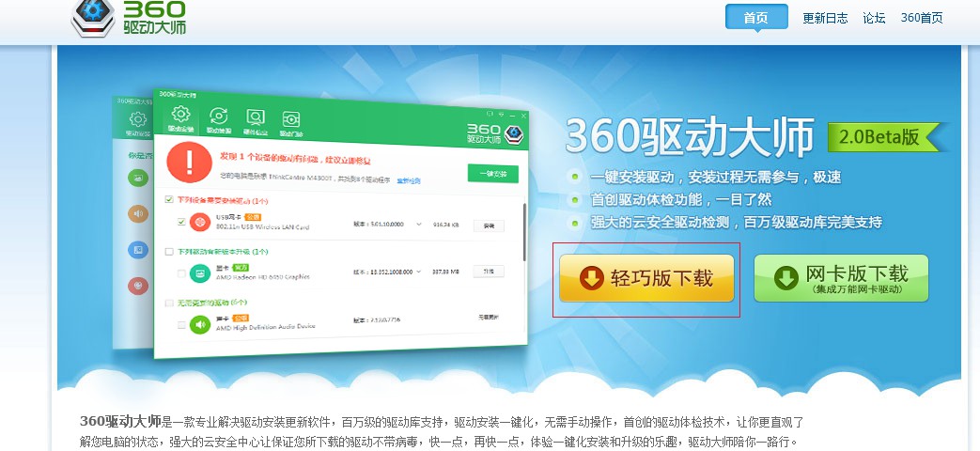Click the green sound card speaker icon
Screen dimensions: 980x451
(x=200, y=325)
